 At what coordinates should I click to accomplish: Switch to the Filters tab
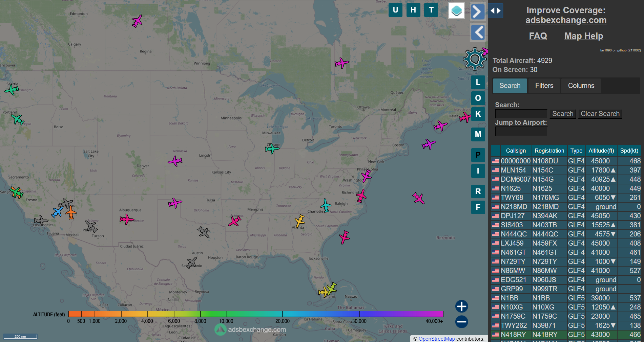(544, 86)
